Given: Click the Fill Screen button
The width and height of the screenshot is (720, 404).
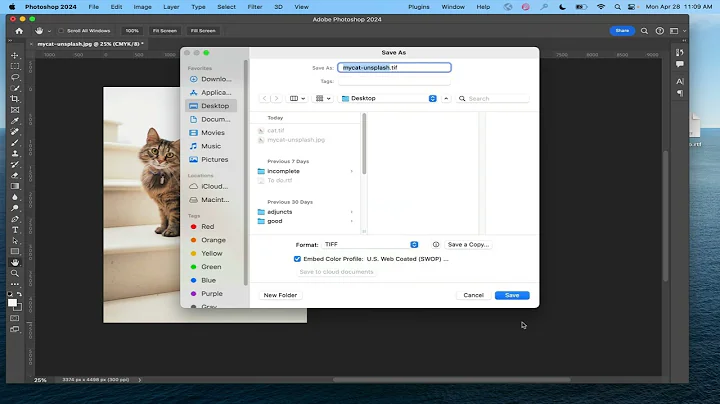Looking at the screenshot, I should pyautogui.click(x=203, y=31).
